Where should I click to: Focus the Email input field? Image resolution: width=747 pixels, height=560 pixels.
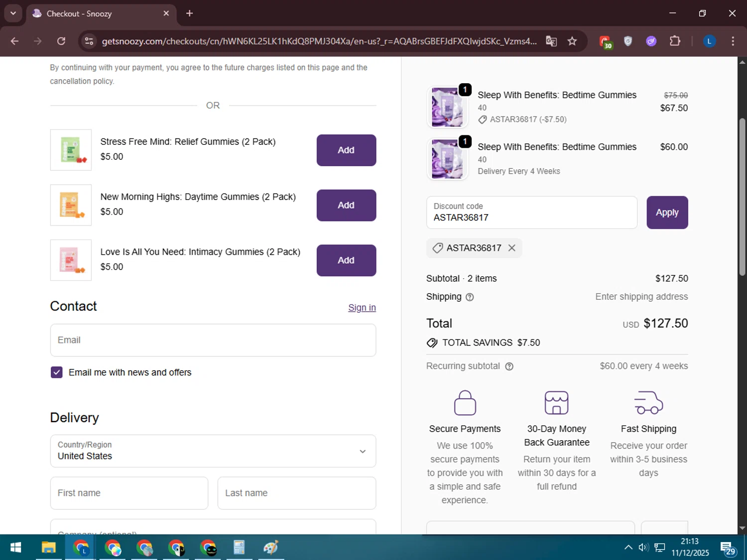(213, 340)
